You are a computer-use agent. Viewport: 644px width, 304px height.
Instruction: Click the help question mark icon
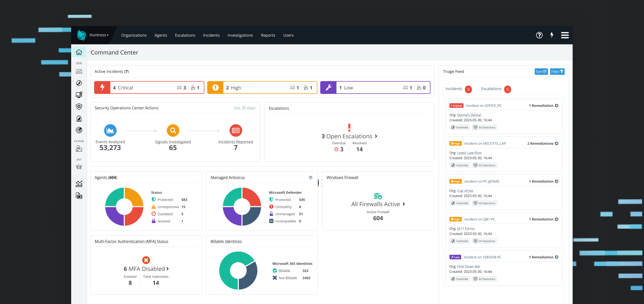pyautogui.click(x=539, y=35)
